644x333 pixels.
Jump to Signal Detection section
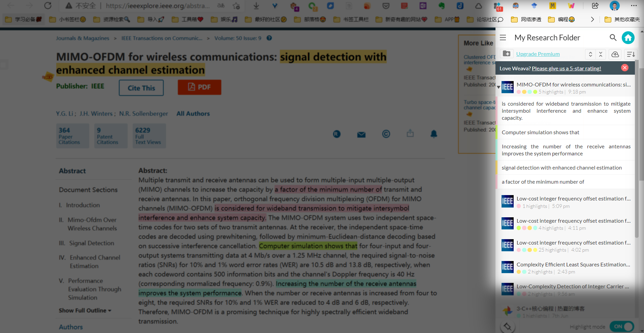(x=92, y=243)
